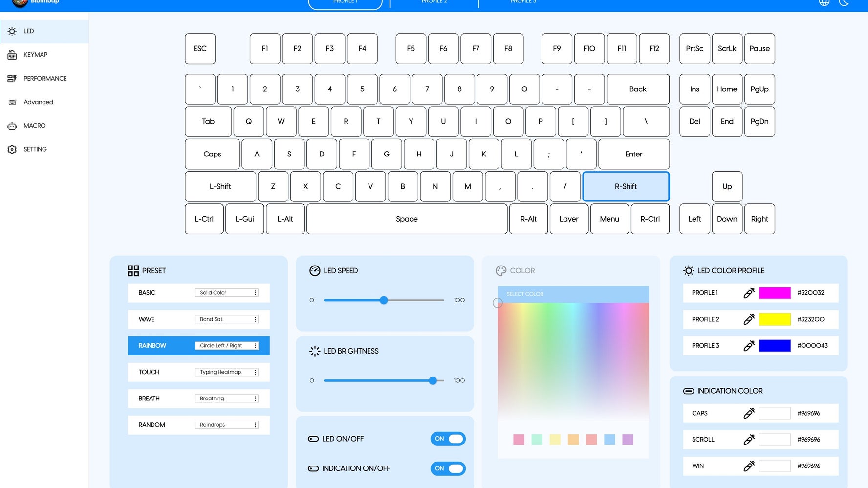Switch to the PROFILE 2 tab
Image resolution: width=868 pixels, height=488 pixels.
click(x=434, y=3)
